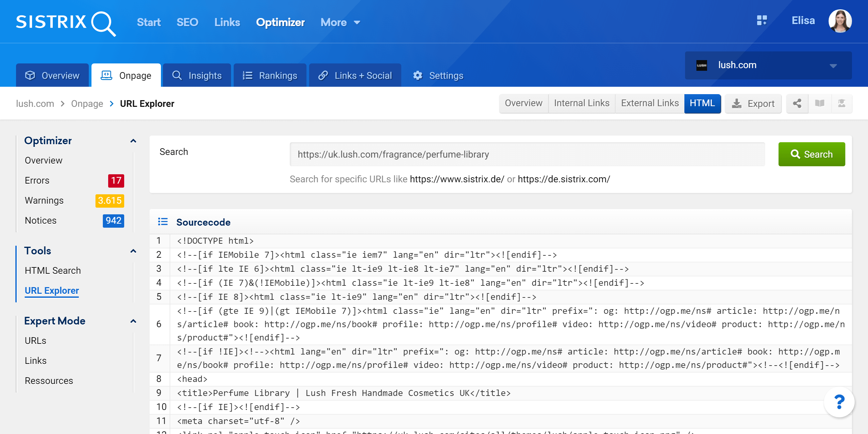Open Notices in the sidebar
The height and width of the screenshot is (434, 868).
click(x=40, y=220)
